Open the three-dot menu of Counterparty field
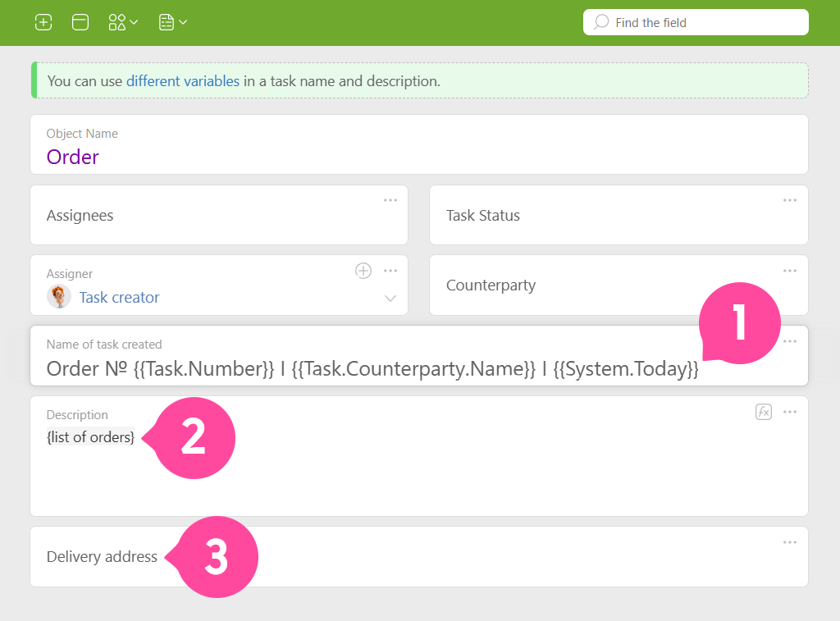This screenshot has height=621, width=840. (790, 271)
